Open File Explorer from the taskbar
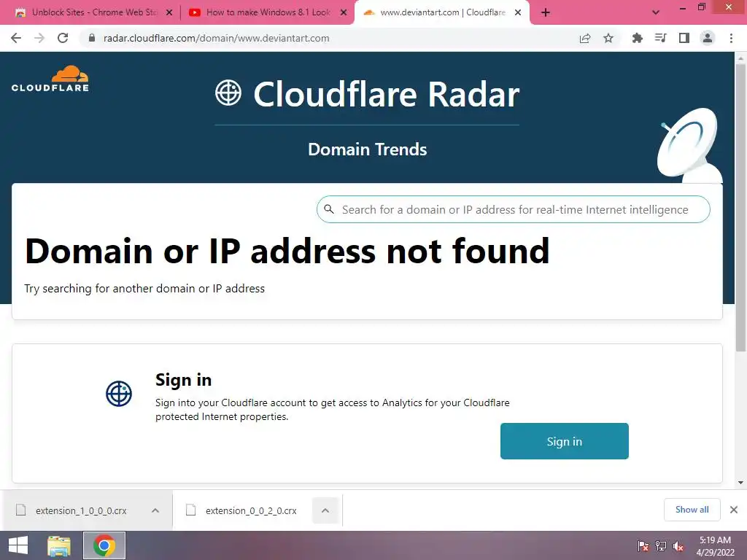The width and height of the screenshot is (747, 560). [59, 545]
